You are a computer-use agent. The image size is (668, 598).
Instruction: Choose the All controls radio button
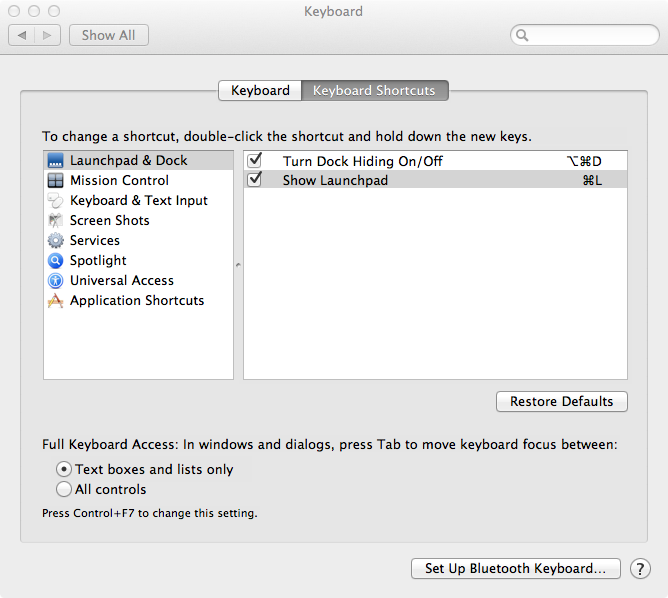tap(64, 489)
